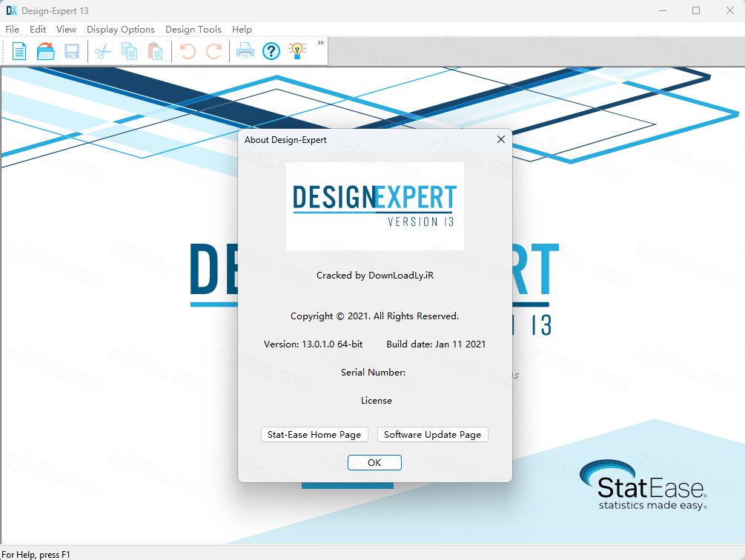
Task: Click the Stat-Ease Home Page button
Action: pyautogui.click(x=314, y=435)
